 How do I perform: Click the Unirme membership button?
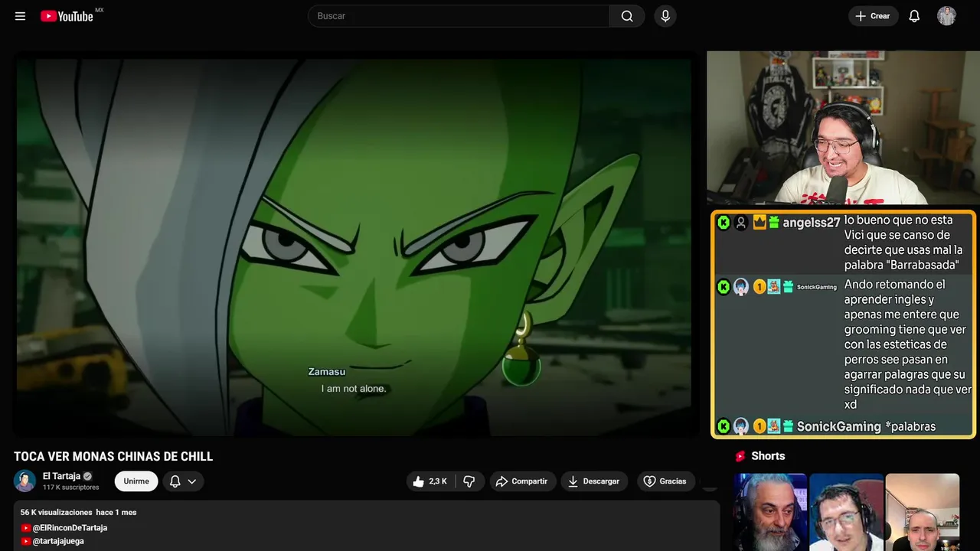coord(136,481)
